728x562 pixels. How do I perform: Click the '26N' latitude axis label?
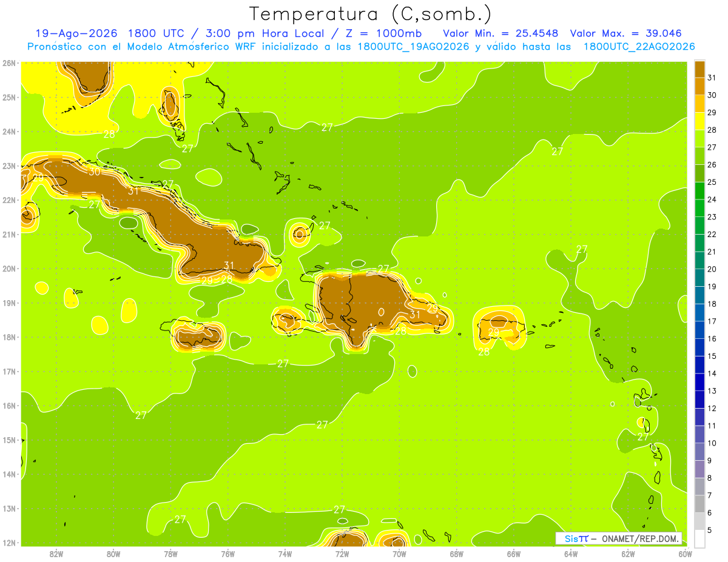click(x=8, y=62)
